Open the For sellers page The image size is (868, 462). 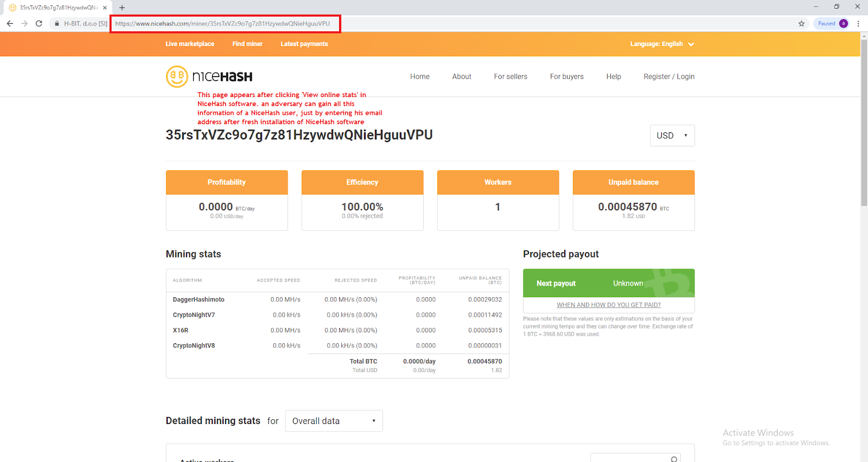510,76
